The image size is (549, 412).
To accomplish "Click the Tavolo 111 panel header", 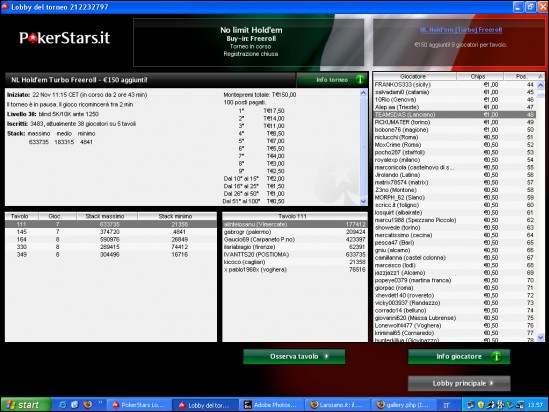I will 295,216.
